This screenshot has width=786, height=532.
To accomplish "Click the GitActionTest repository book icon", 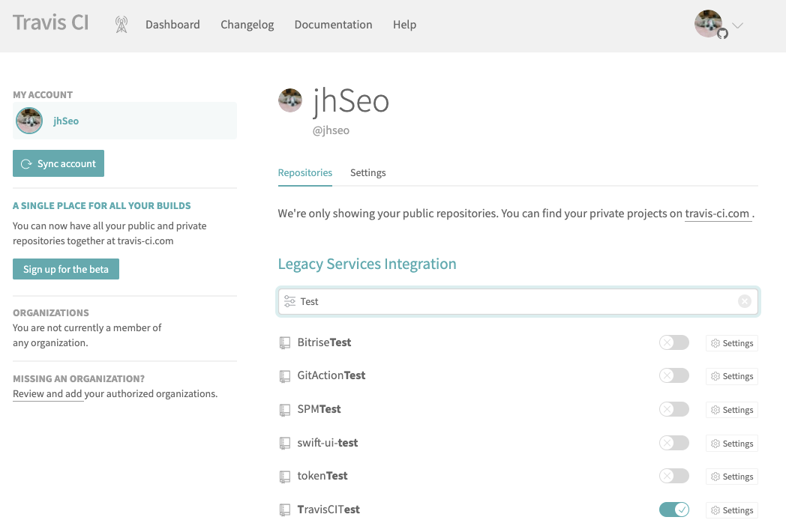I will point(285,376).
